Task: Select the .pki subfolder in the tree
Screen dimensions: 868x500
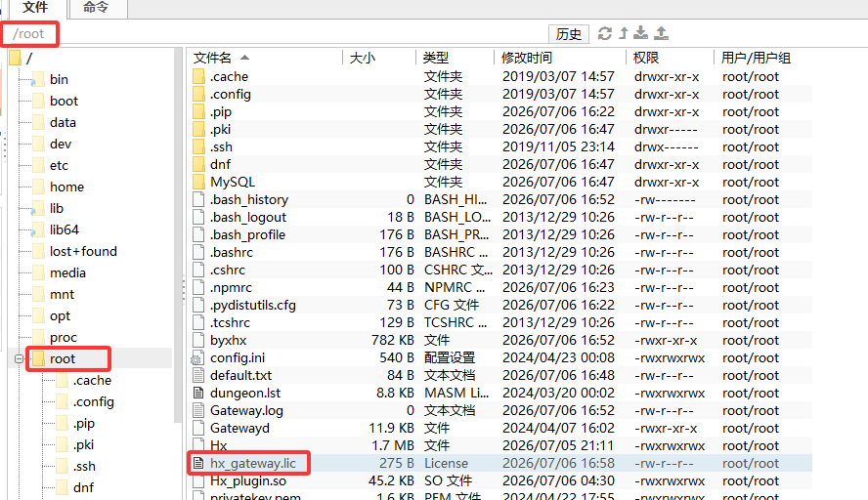Action: [83, 445]
